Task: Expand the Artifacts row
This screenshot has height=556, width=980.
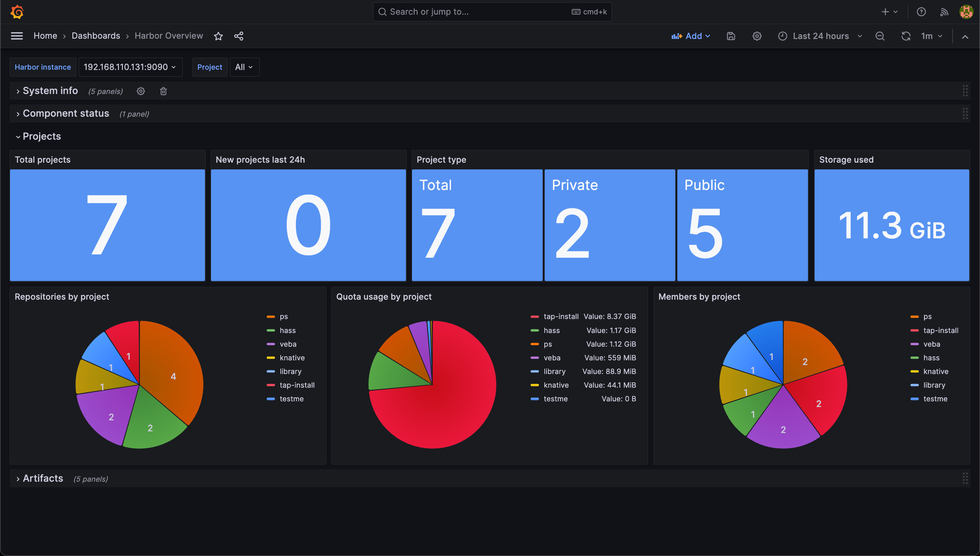Action: point(42,478)
